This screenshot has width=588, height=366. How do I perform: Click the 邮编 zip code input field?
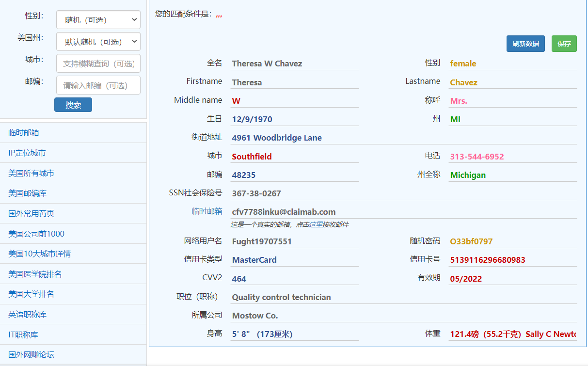98,85
